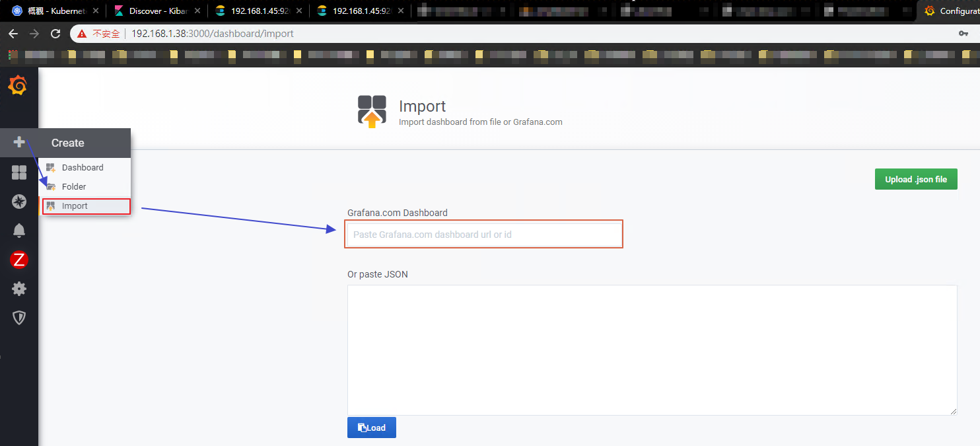Open Configuration via the gear icon
980x446 pixels.
tap(19, 289)
